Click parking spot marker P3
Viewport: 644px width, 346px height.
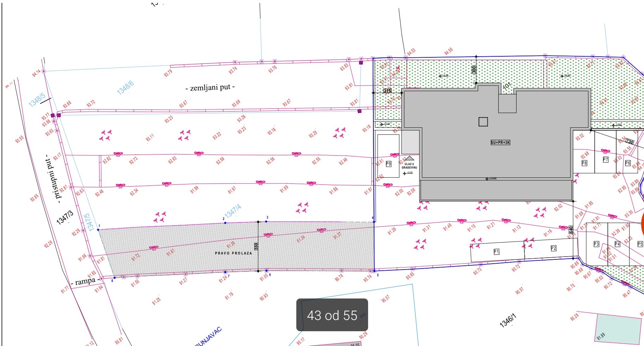pos(596,244)
